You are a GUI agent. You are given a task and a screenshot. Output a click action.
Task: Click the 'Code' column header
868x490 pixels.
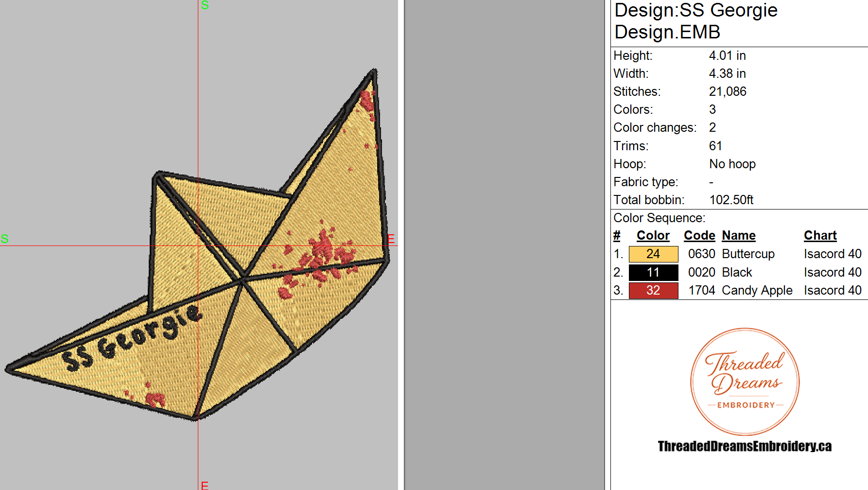[699, 236]
